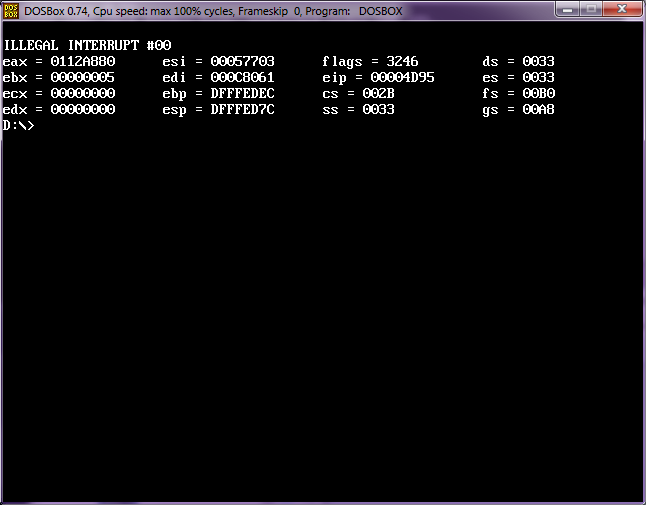Click the eax value 0112A880
The height and width of the screenshot is (505, 646).
point(83,61)
